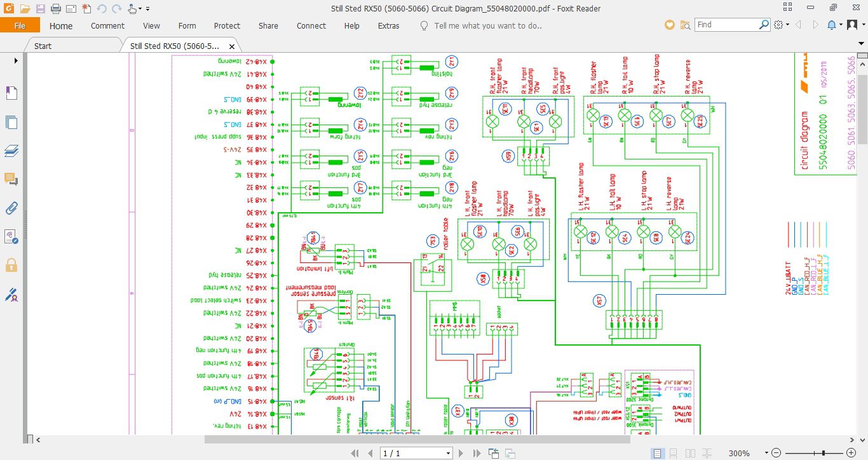Screen dimensions: 868x460
Task: Switch to the Start tab
Action: [43, 46]
